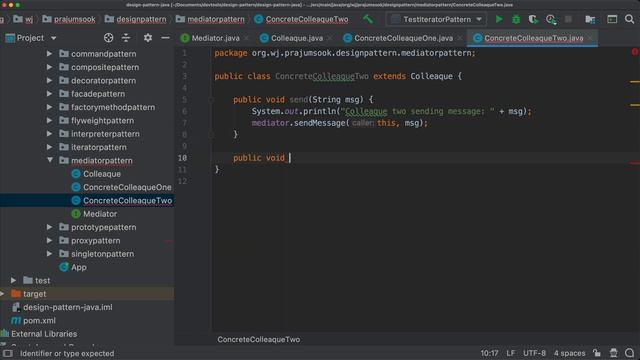
Task: Switch to the Colleaque.java tab
Action: [296, 38]
